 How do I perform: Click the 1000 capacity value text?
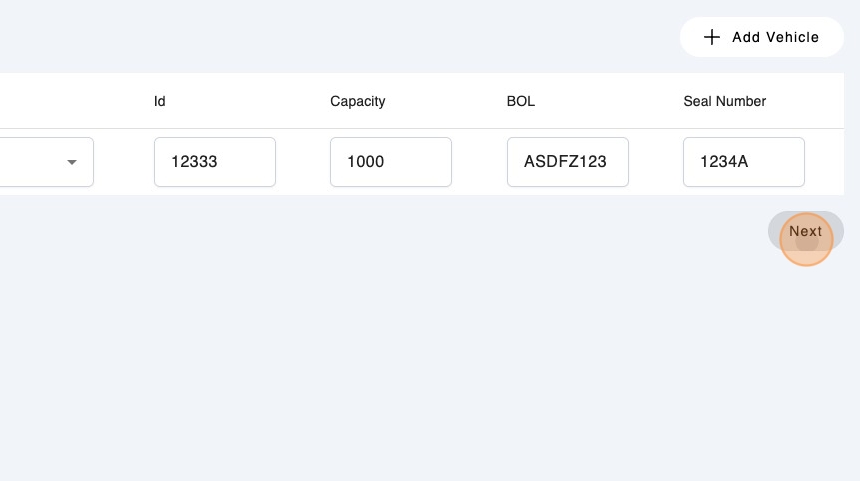[366, 162]
